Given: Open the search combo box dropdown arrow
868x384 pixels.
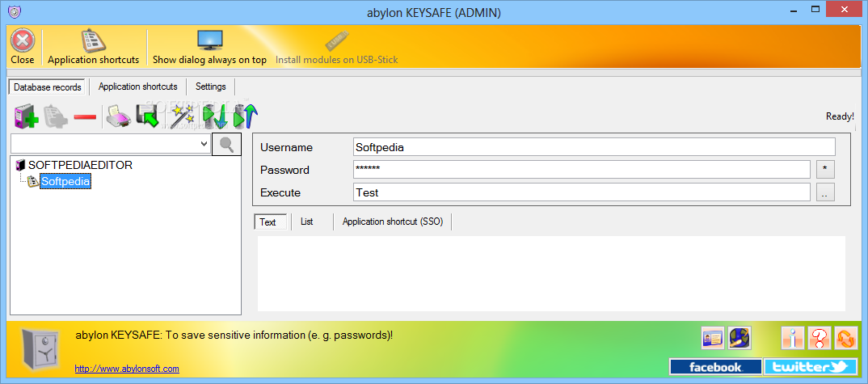Looking at the screenshot, I should [204, 144].
